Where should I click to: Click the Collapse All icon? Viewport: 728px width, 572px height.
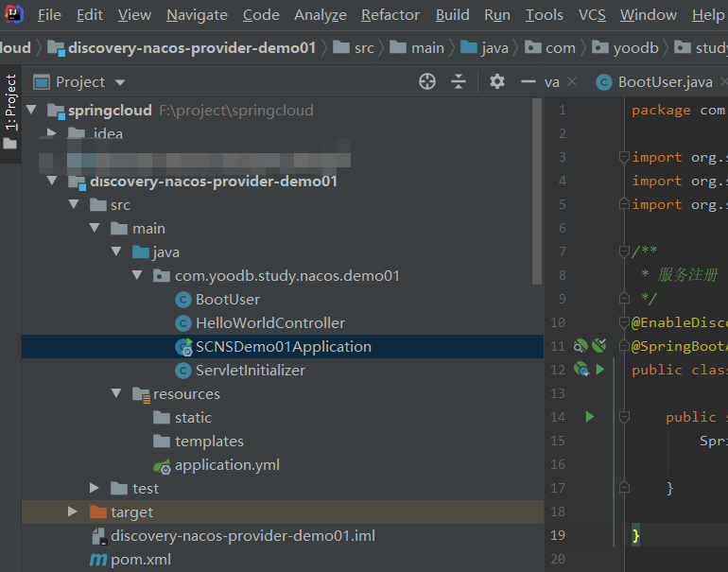(x=458, y=81)
